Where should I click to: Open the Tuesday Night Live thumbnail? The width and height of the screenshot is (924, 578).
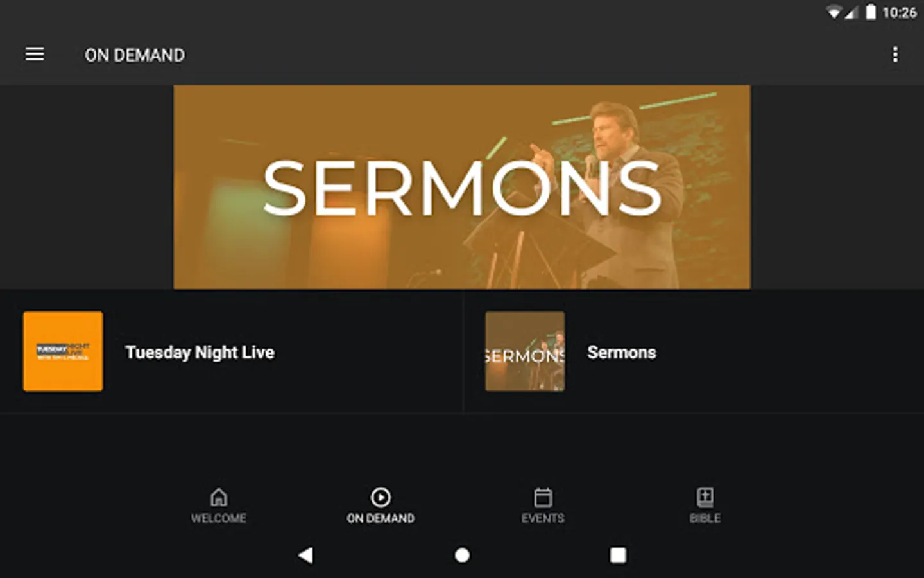click(63, 351)
